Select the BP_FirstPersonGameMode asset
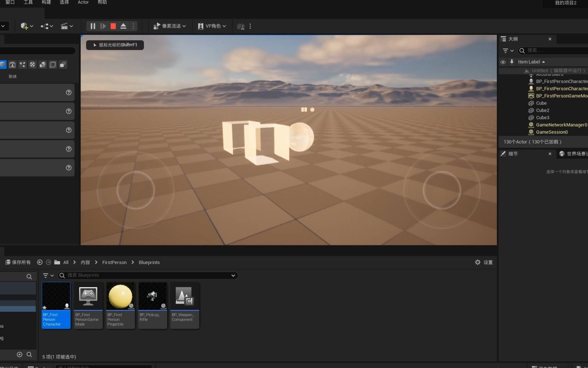Image resolution: width=588 pixels, height=368 pixels. pyautogui.click(x=88, y=305)
